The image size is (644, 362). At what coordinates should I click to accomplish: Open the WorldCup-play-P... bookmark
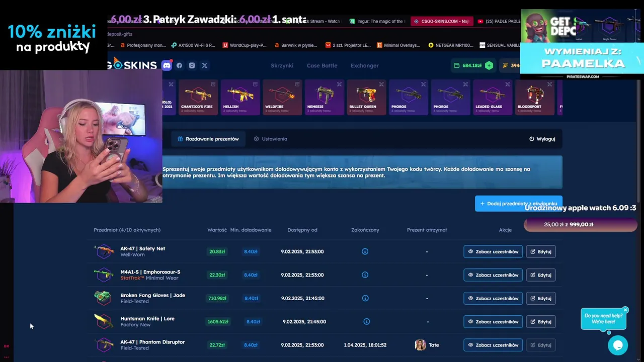click(x=245, y=45)
